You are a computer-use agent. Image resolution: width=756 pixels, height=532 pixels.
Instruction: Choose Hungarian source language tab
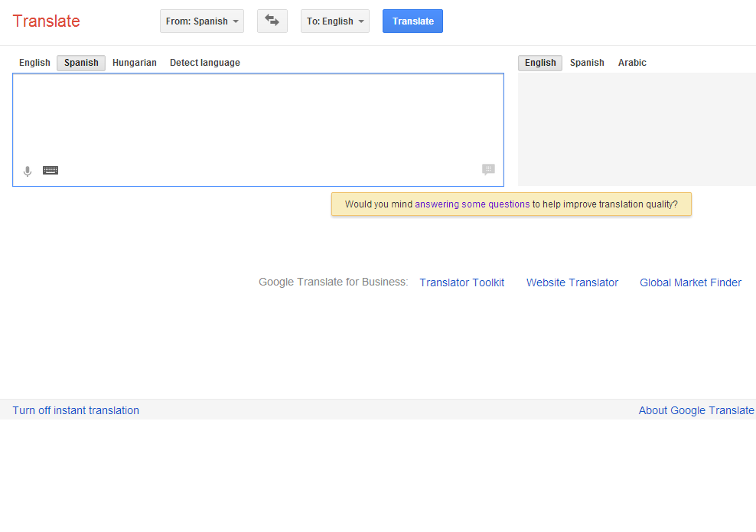pyautogui.click(x=135, y=63)
